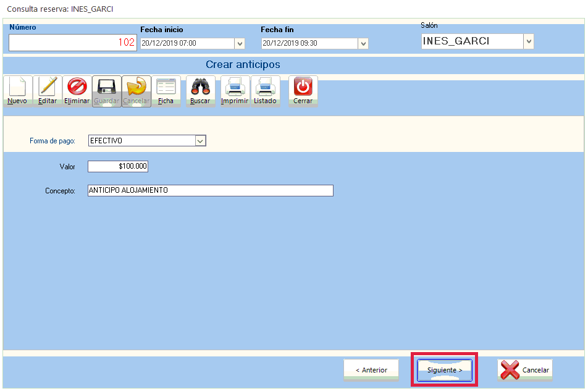Screen dimensions: 588x391
Task: Click the Cancelar undo arrow icon
Action: 136,87
